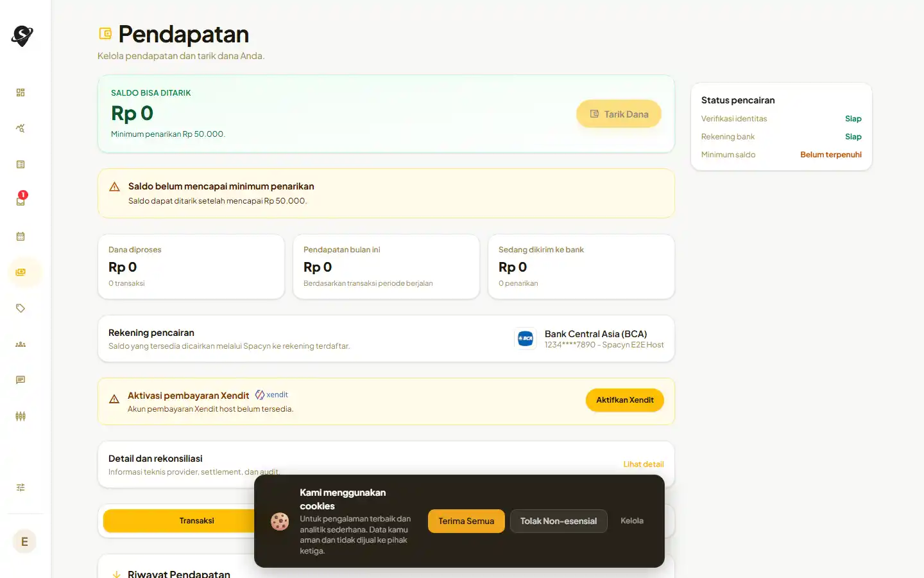924x578 pixels.
Task: Click the Verifikasi identitas row label
Action: 734,119
